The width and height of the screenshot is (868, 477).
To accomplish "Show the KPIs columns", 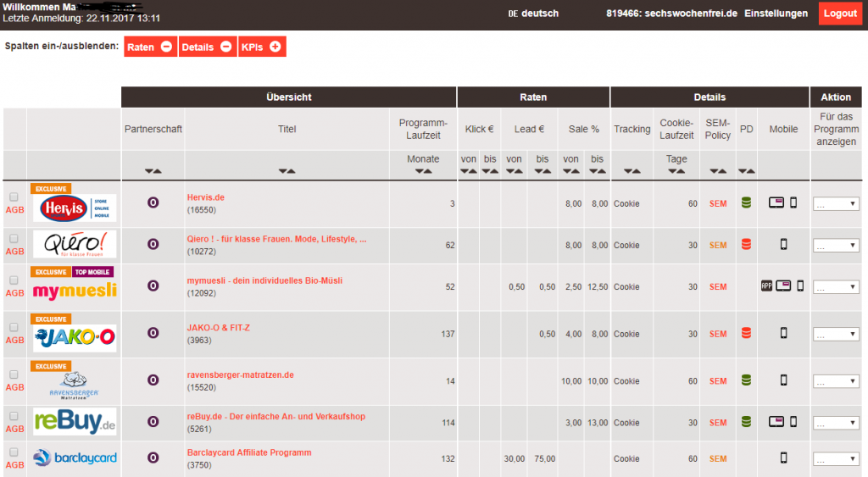I will click(262, 47).
